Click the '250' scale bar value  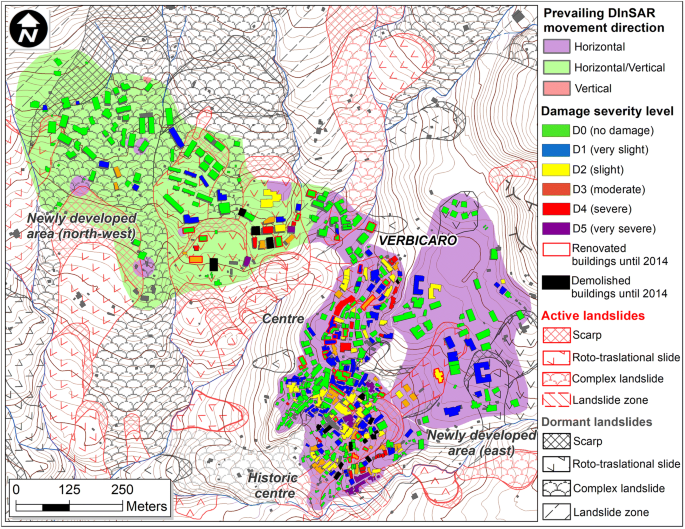122,489
